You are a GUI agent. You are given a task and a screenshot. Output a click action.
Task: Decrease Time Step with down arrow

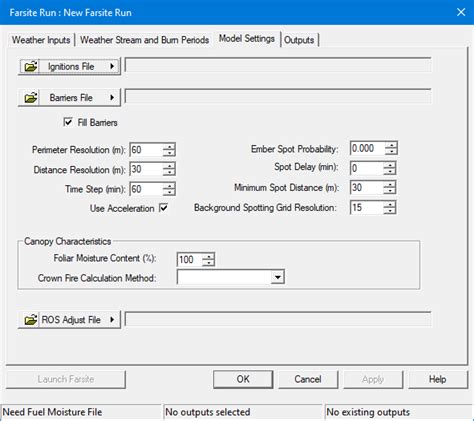[x=169, y=192]
